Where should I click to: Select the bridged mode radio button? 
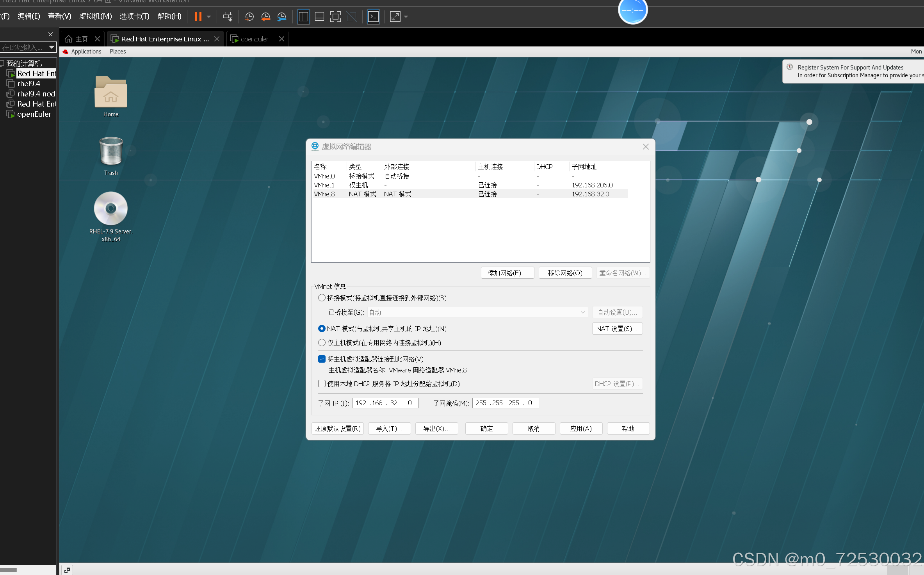coord(322,298)
